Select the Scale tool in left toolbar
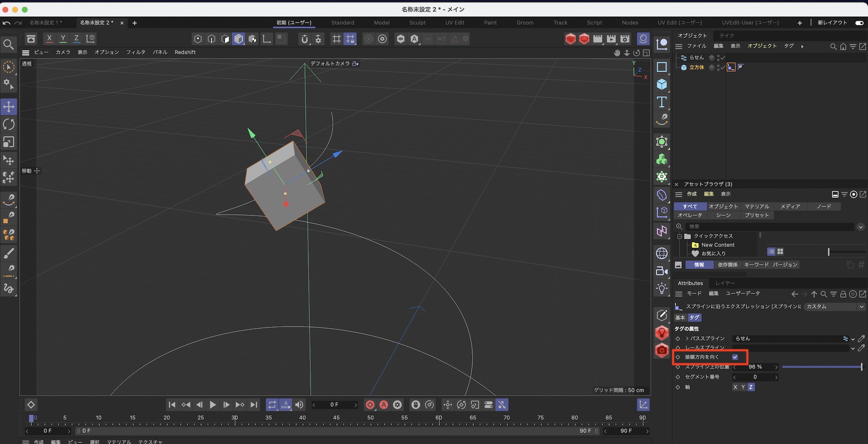The image size is (868, 444). 9,142
